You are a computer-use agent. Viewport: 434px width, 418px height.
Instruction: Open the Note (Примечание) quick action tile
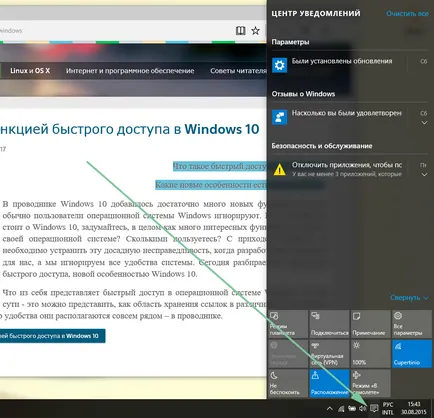click(x=370, y=324)
